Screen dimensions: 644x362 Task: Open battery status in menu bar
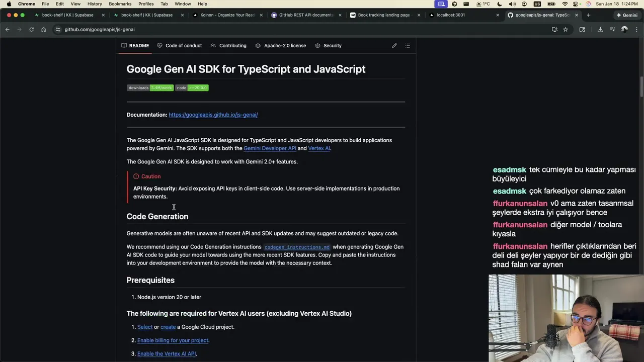tap(551, 4)
